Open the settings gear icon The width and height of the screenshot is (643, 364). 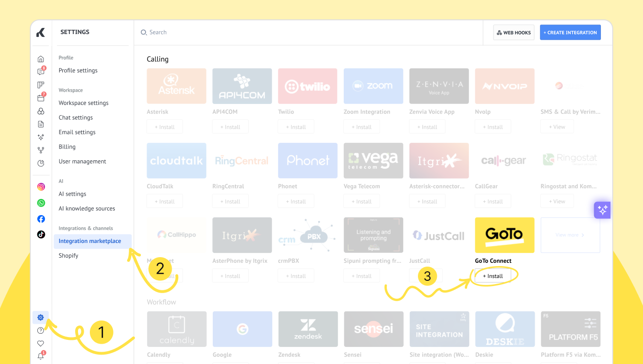point(41,317)
